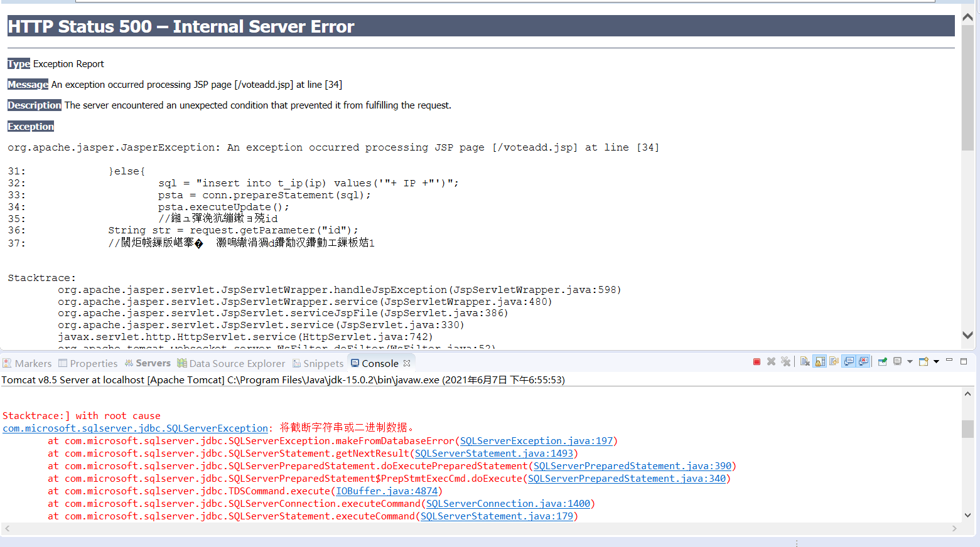Switch to the Snippets tab
The height and width of the screenshot is (547, 980).
point(318,363)
